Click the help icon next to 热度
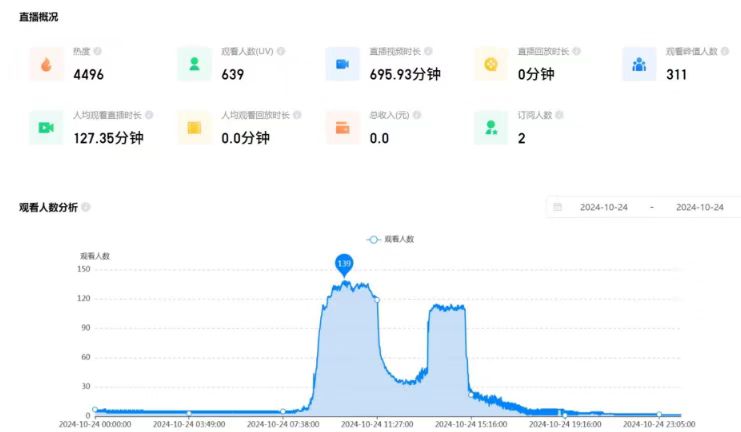This screenshot has width=741, height=432. (98, 51)
